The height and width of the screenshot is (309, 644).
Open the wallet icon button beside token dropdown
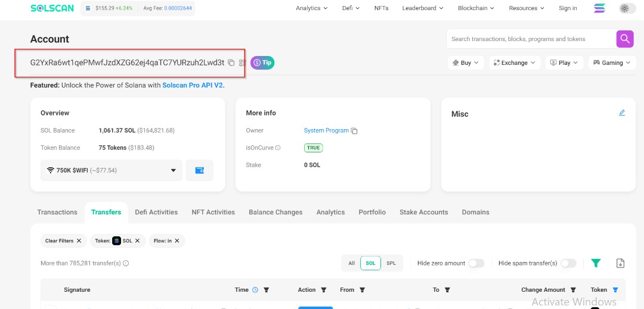tap(200, 170)
